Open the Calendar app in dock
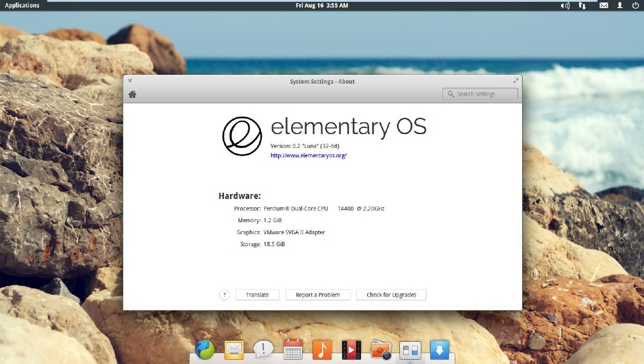Screen dimensions: 644x364 [293, 350]
